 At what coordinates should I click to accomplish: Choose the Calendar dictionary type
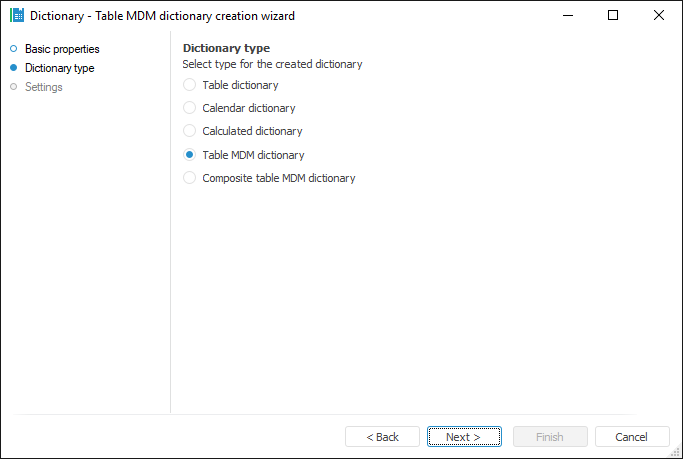pyautogui.click(x=190, y=108)
